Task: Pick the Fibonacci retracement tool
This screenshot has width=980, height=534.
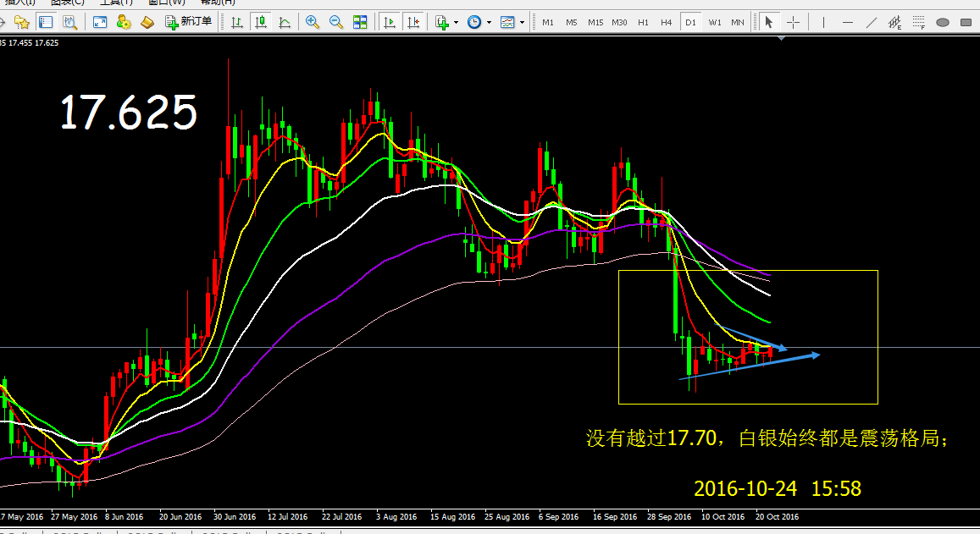Action: [919, 23]
